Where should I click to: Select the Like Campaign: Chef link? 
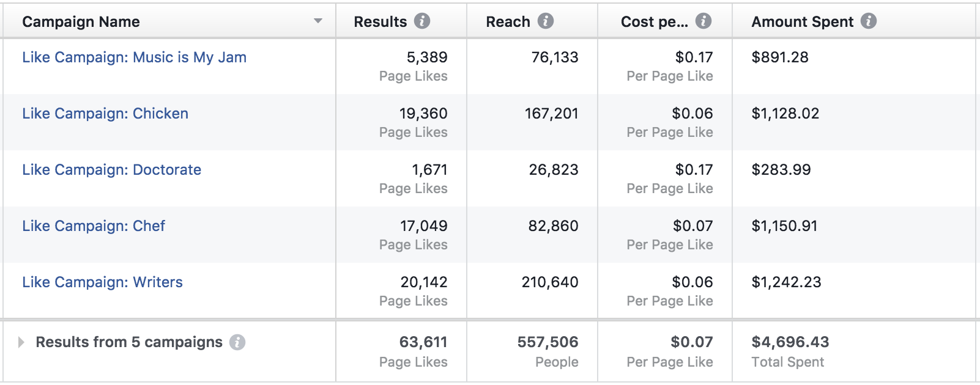(94, 226)
